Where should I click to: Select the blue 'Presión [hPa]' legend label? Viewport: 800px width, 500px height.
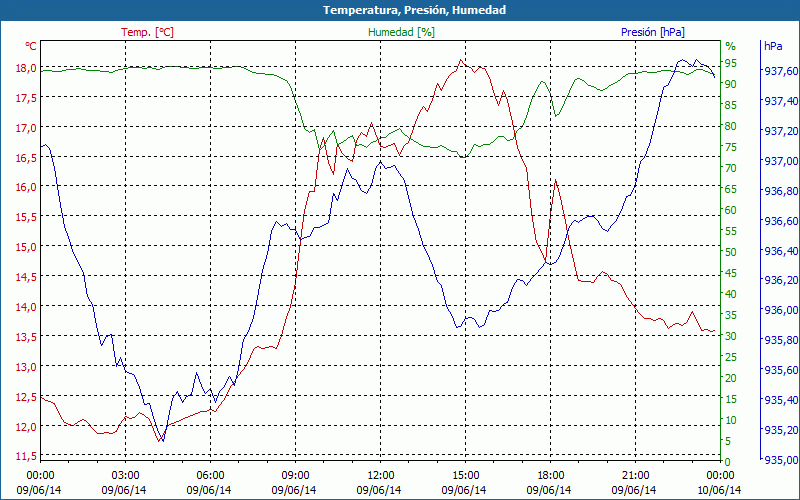coord(653,32)
